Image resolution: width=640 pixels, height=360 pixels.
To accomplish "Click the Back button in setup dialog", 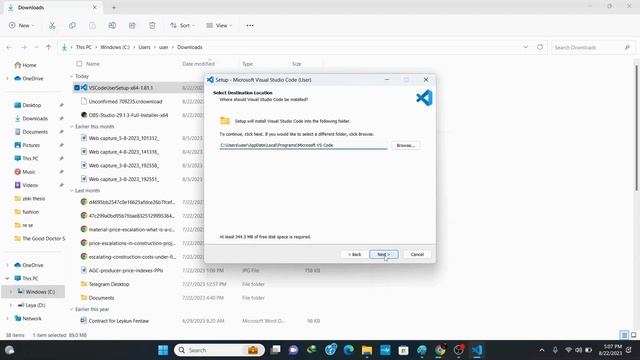I will (x=354, y=254).
